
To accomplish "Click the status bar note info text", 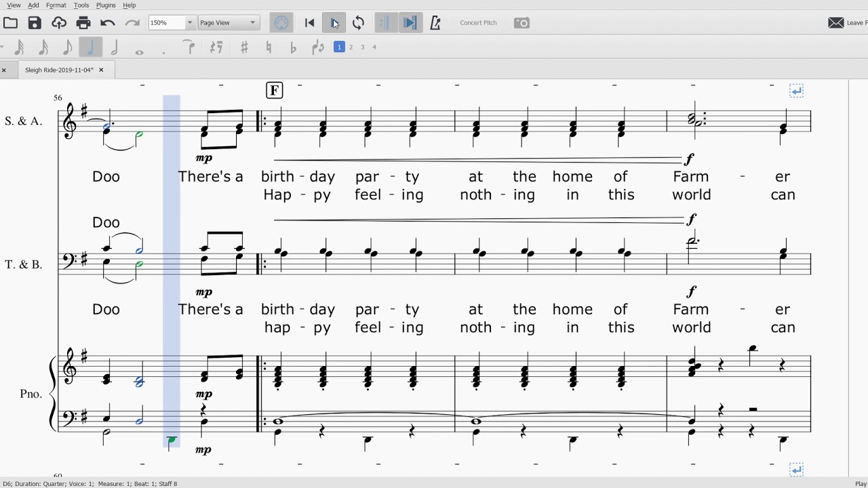I will [90, 483].
